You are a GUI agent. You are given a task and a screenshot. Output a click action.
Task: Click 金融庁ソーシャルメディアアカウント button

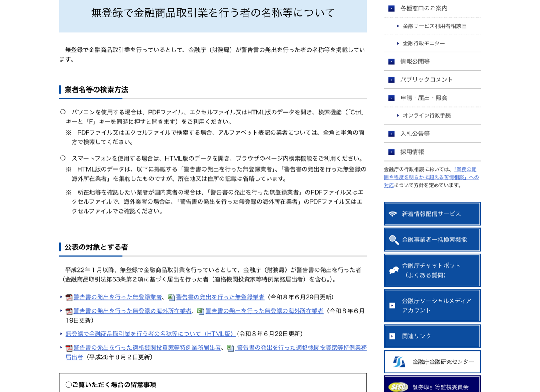432,306
